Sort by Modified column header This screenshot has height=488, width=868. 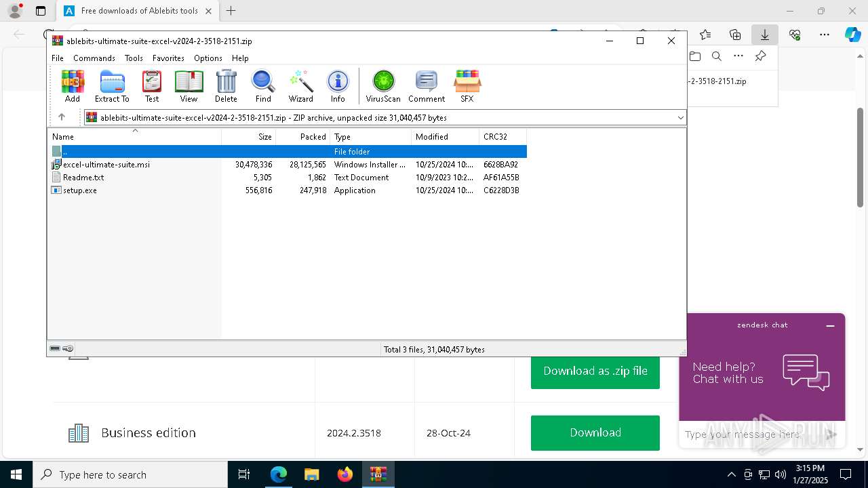[x=446, y=137]
